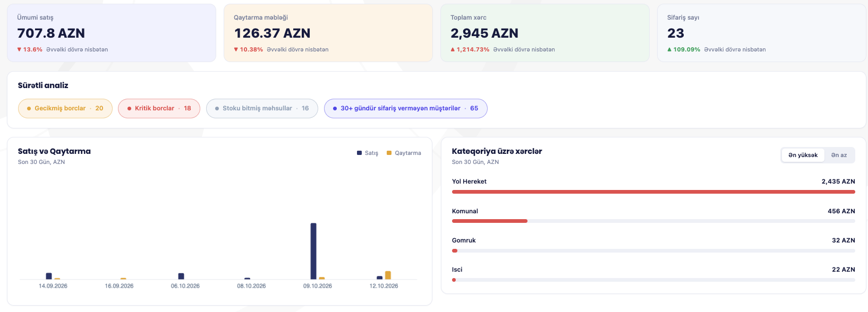The width and height of the screenshot is (868, 312).
Task: Click the 22 AZN amount for Isci
Action: tap(844, 270)
